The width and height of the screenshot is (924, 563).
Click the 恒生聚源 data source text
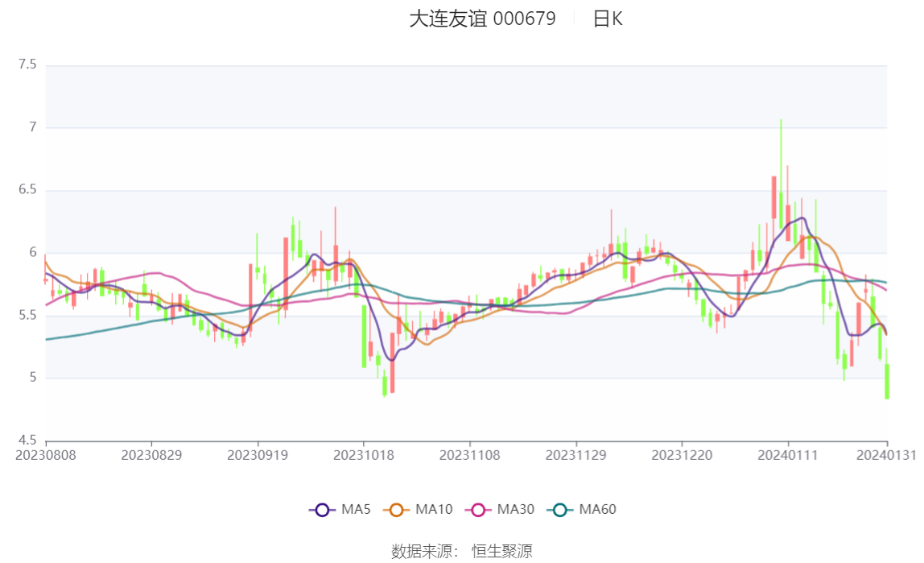(502, 551)
